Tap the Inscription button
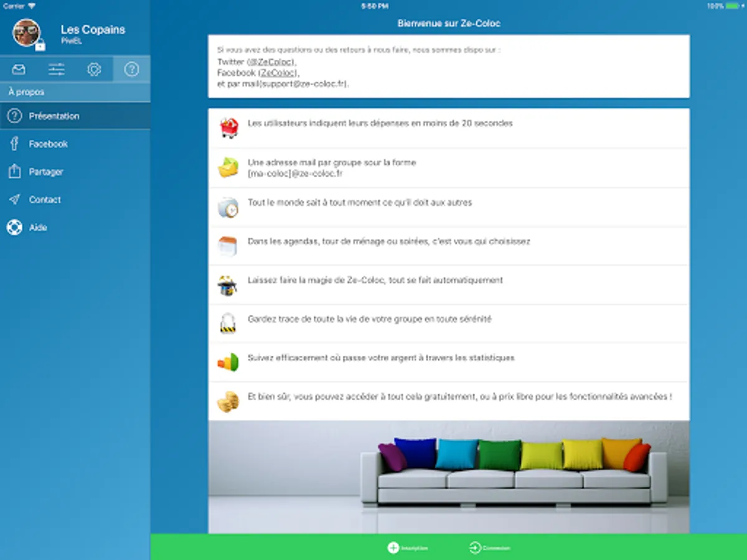Screen dimensions: 747x560 pos(408,548)
